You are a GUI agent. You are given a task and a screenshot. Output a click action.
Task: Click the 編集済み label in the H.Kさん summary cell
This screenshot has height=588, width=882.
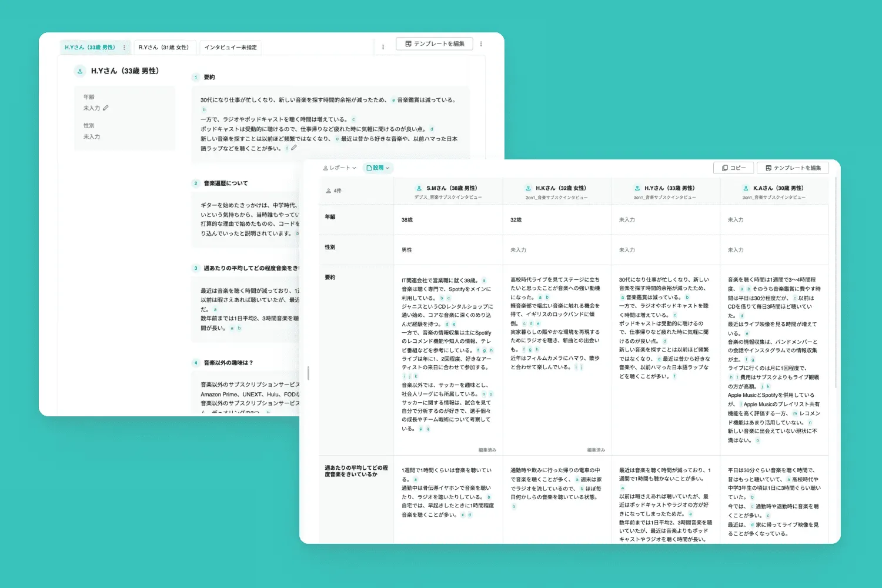click(x=596, y=450)
